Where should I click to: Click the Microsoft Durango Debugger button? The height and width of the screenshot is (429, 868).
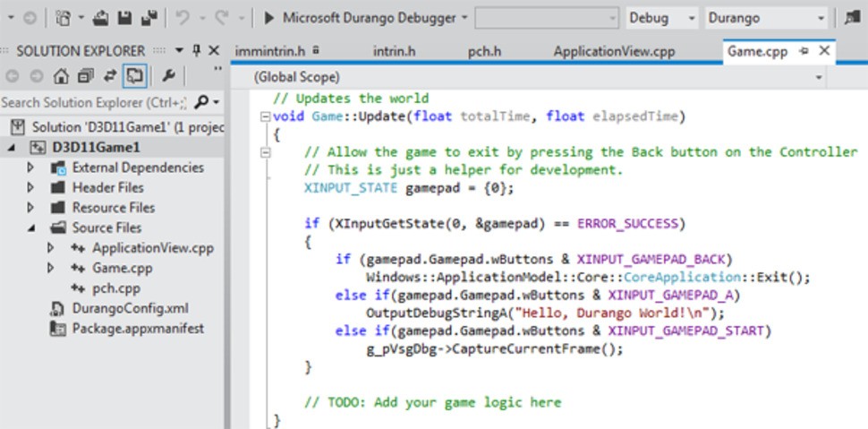pos(370,18)
